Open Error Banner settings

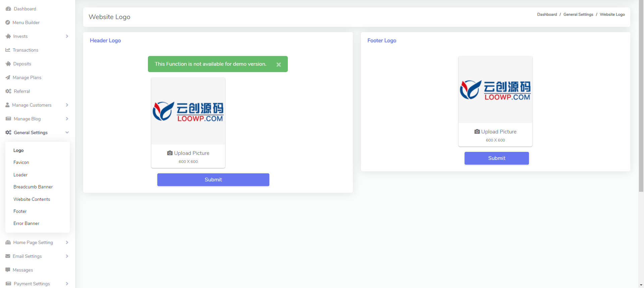[x=26, y=223]
